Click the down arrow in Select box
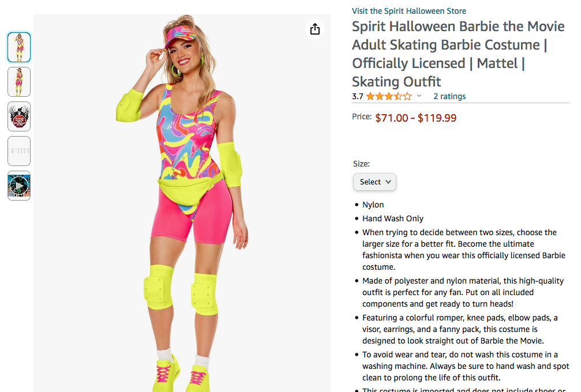 388,182
